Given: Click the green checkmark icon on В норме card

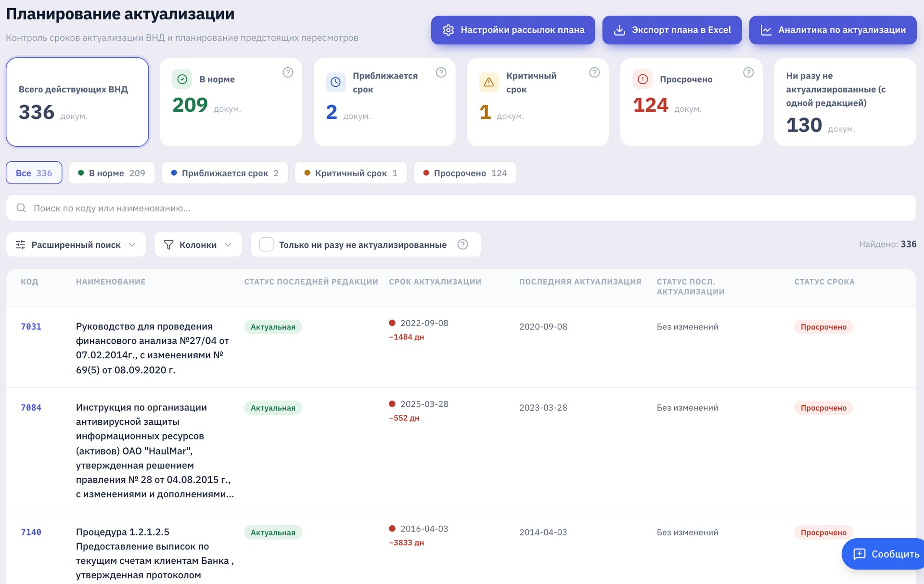Looking at the screenshot, I should tap(182, 79).
